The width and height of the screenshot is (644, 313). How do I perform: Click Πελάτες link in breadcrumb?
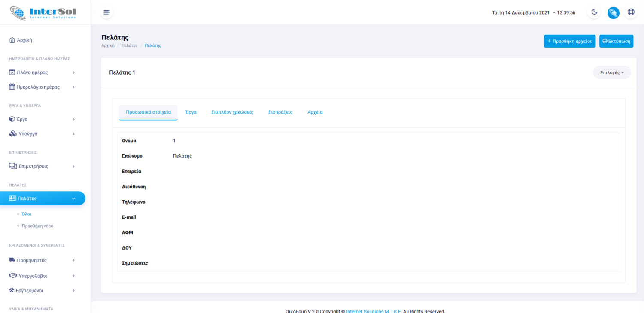[x=129, y=45]
